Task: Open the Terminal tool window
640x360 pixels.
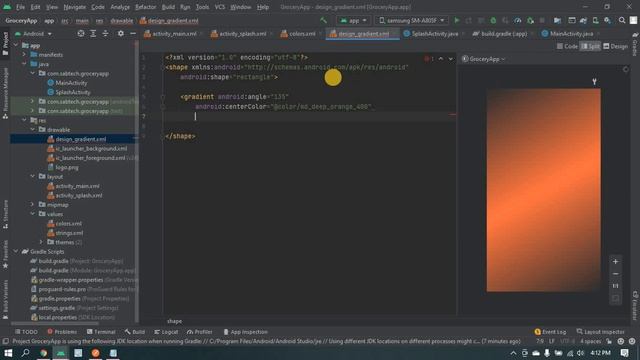Action: pos(101,332)
